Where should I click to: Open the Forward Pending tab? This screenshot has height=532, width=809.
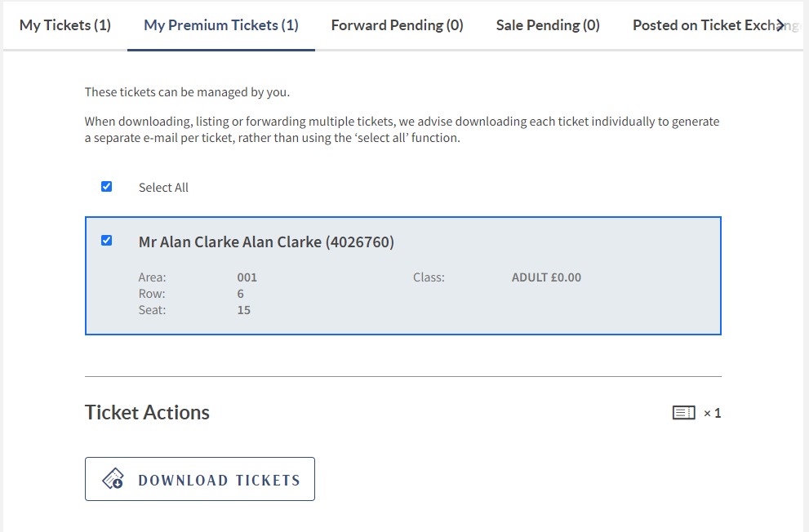tap(397, 25)
